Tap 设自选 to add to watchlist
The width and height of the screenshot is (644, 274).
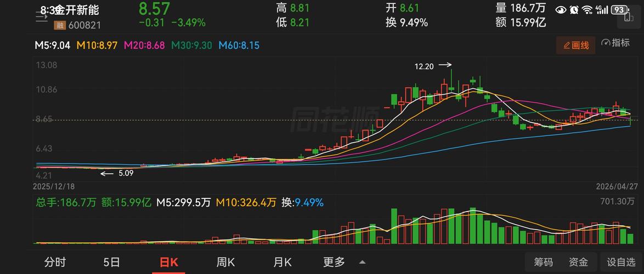click(621, 262)
